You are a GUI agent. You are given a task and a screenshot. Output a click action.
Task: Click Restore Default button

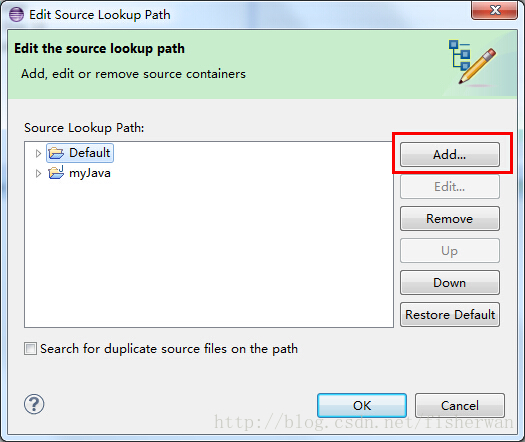click(x=450, y=315)
